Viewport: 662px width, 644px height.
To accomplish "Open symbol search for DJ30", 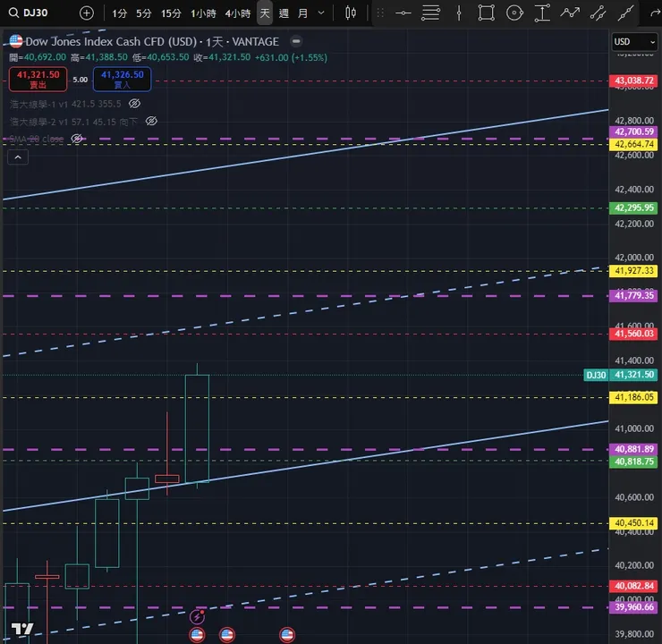I will pos(29,13).
